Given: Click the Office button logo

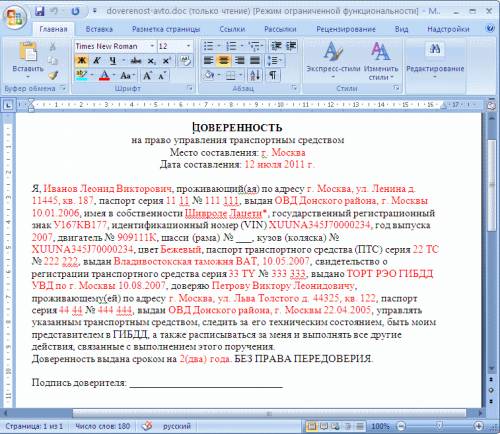Looking at the screenshot, I should (14, 17).
